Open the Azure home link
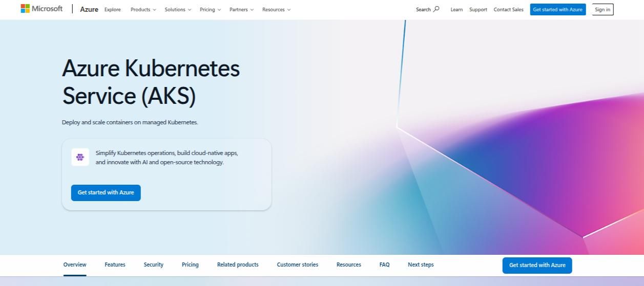The height and width of the screenshot is (286, 644). pos(89,9)
